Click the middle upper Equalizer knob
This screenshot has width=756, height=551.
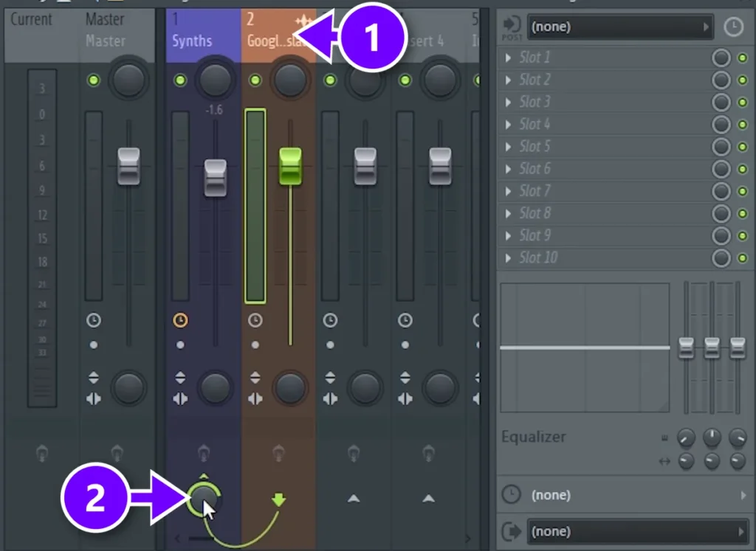tap(712, 437)
